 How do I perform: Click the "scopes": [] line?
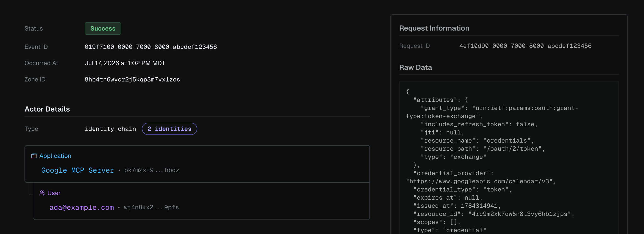pos(437,222)
